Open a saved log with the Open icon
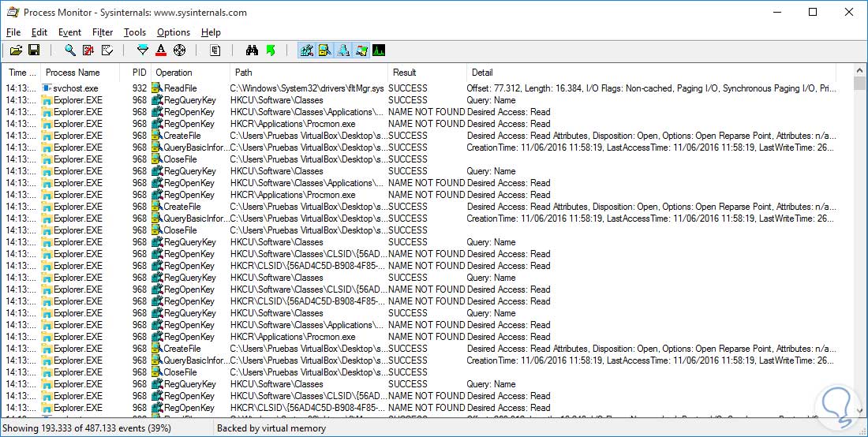The height and width of the screenshot is (437, 868). [x=16, y=51]
